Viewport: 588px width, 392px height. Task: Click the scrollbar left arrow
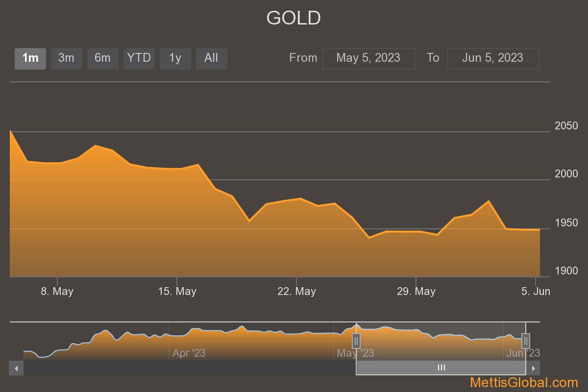pos(16,368)
